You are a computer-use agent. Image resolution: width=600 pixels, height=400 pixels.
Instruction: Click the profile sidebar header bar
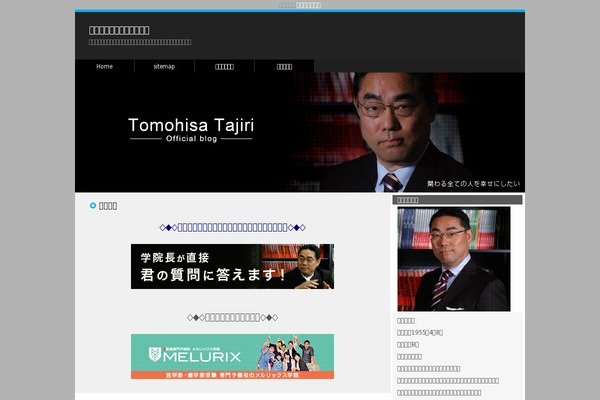tap(457, 199)
